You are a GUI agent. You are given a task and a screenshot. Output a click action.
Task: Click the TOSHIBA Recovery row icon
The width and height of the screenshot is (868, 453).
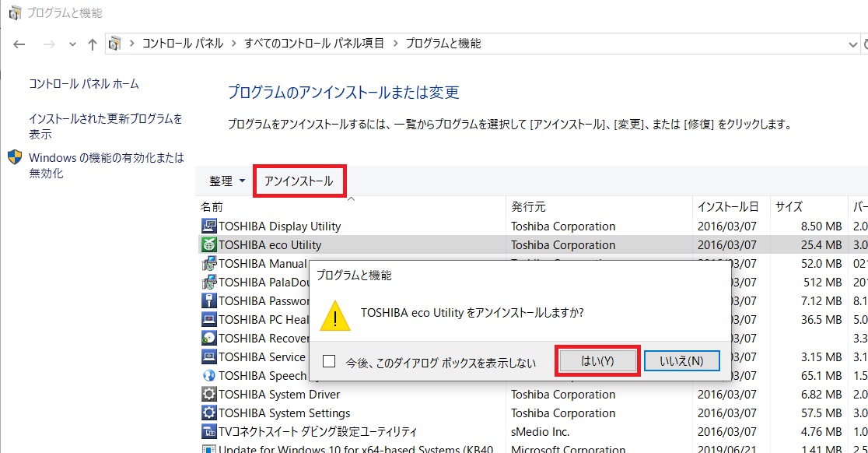[208, 339]
